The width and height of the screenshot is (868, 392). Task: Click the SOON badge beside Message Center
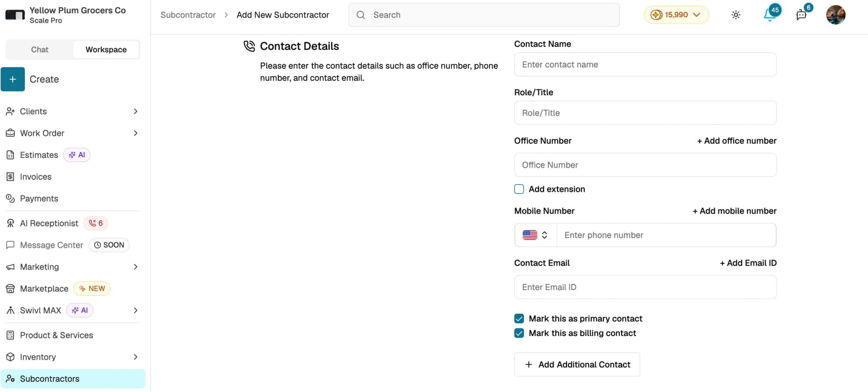(109, 245)
